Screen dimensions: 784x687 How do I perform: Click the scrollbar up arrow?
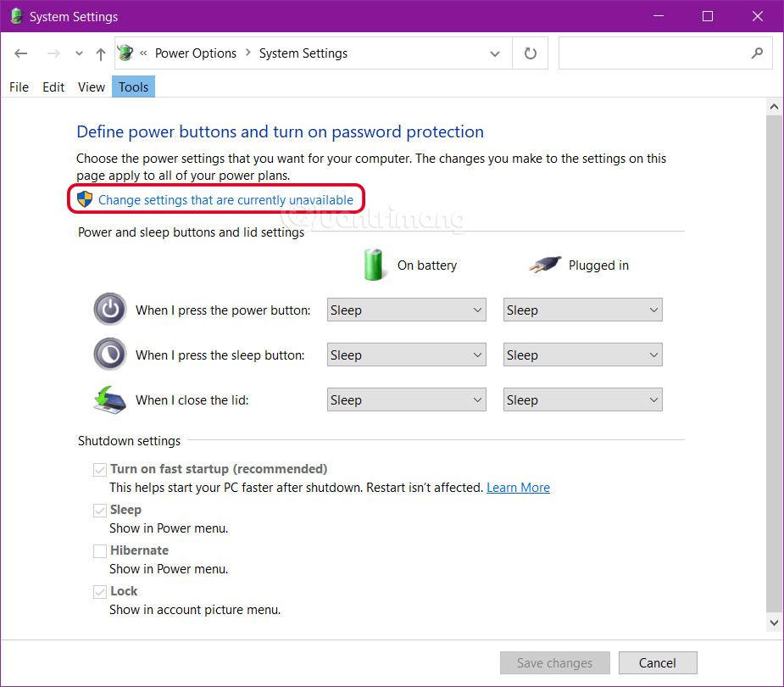774,107
